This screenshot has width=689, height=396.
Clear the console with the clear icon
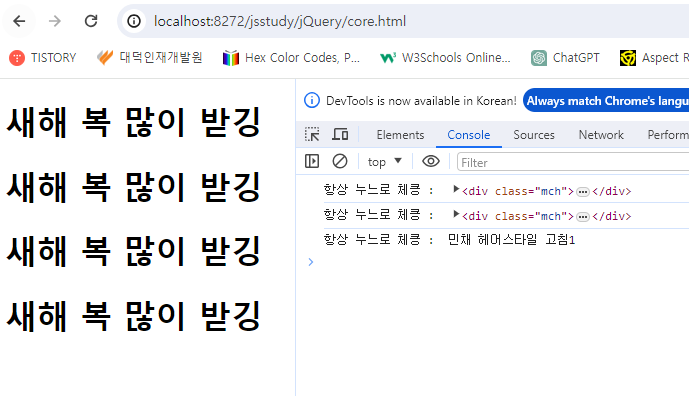click(x=340, y=161)
